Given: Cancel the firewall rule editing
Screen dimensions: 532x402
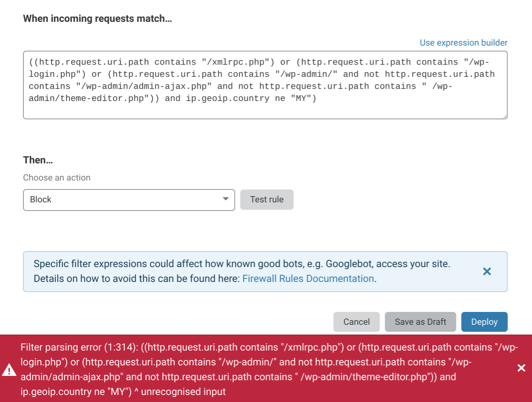Looking at the screenshot, I should pyautogui.click(x=356, y=322).
